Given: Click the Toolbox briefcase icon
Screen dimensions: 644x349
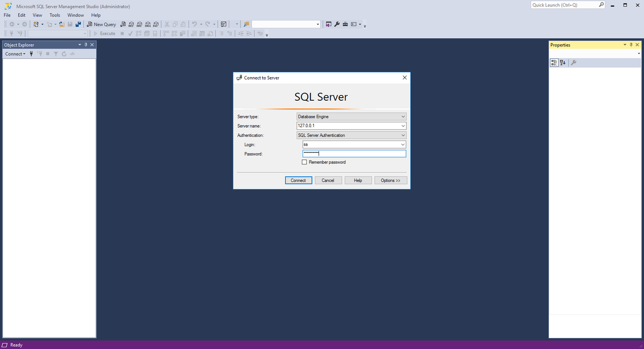Looking at the screenshot, I should pos(345,24).
